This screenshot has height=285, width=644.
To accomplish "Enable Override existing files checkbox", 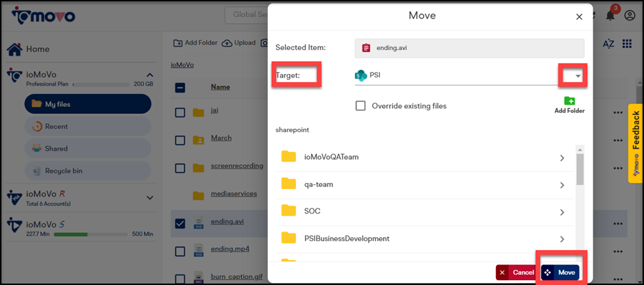I will point(360,106).
